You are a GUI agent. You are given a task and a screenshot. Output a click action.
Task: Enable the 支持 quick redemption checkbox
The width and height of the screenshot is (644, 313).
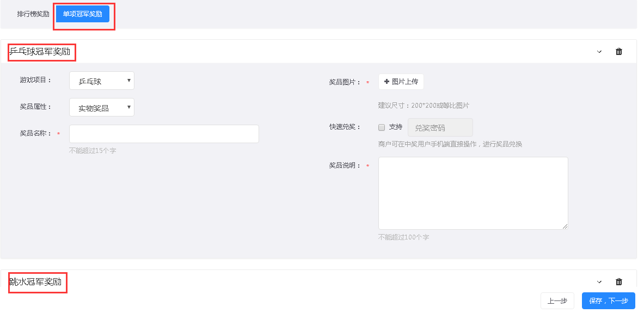[382, 127]
